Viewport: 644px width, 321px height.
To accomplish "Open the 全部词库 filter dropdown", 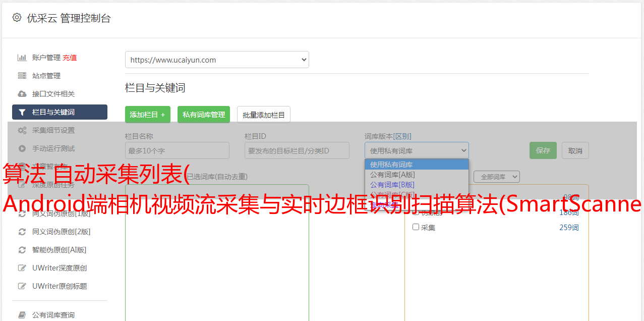I will pos(496,177).
